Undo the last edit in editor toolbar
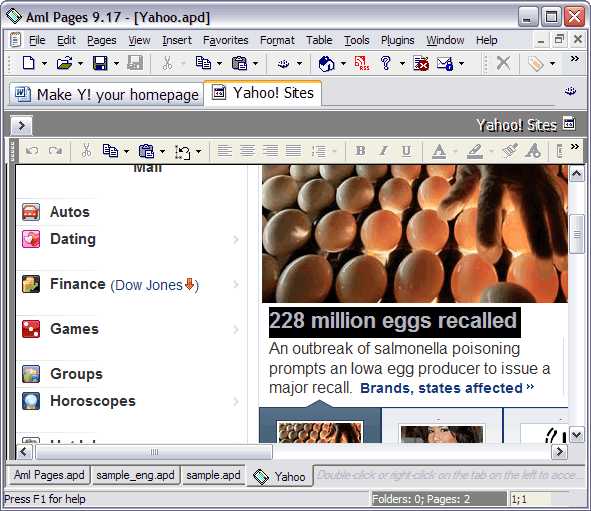 (32, 151)
